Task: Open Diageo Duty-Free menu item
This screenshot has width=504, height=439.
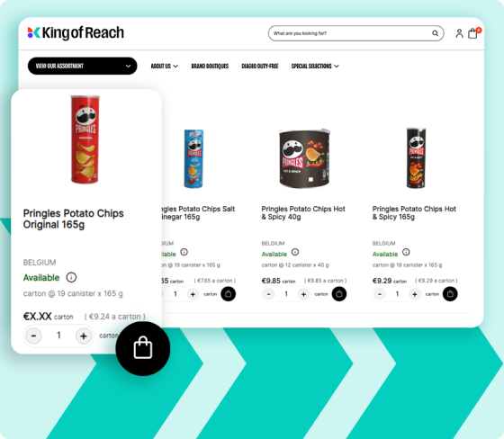Action: (x=260, y=66)
